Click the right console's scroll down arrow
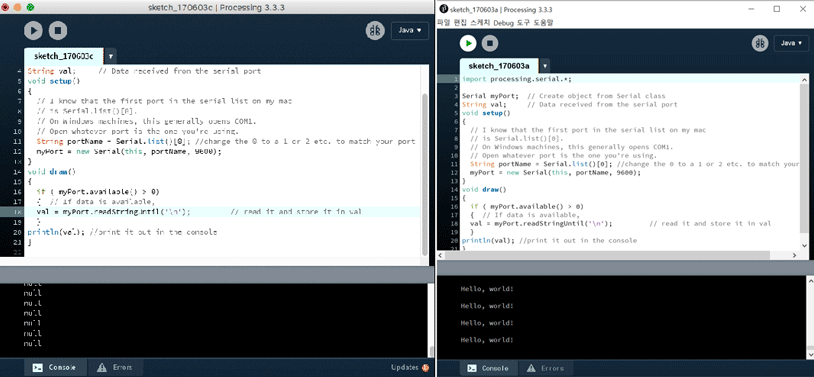814x377 pixels. pos(810,355)
